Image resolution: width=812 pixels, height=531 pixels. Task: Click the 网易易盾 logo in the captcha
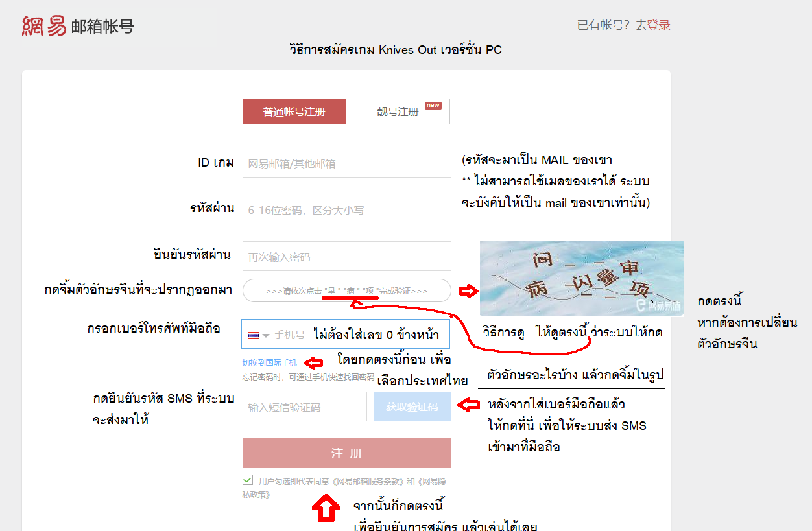coord(658,305)
